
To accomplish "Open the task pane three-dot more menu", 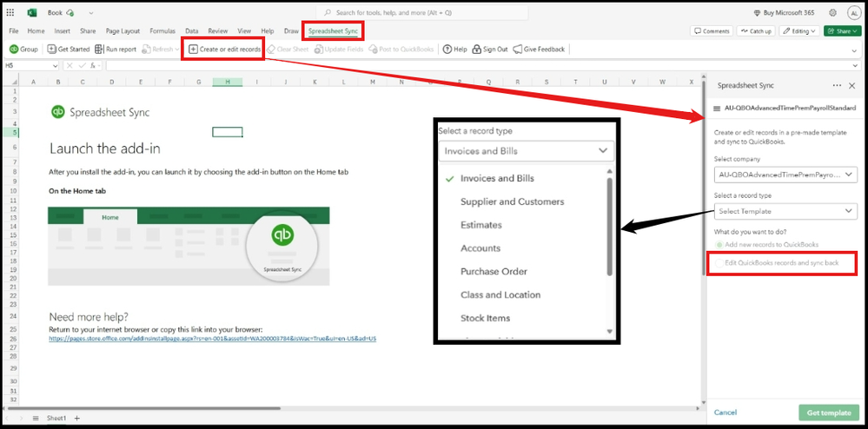I will 837,86.
